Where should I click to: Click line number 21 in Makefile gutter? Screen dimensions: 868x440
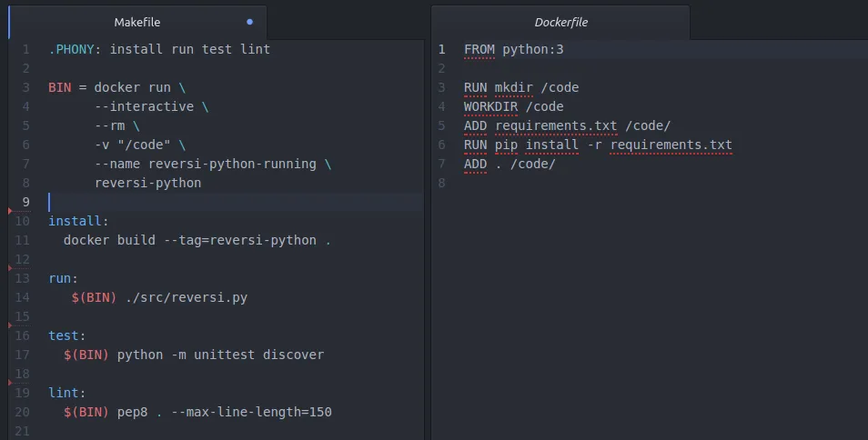[x=22, y=431]
